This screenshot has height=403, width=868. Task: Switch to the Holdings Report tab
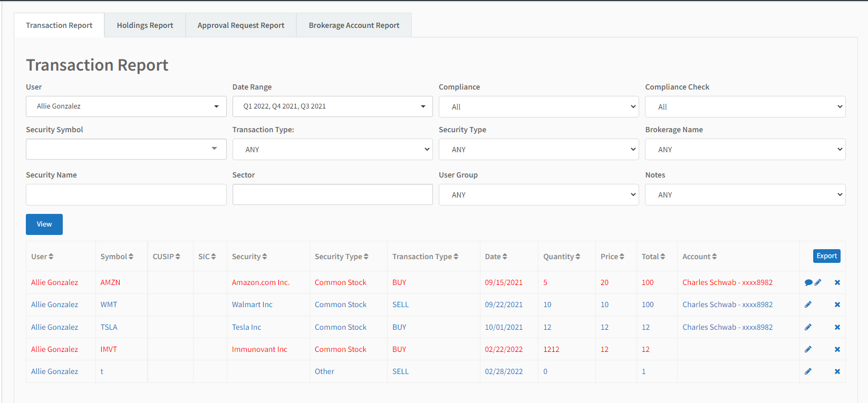145,25
